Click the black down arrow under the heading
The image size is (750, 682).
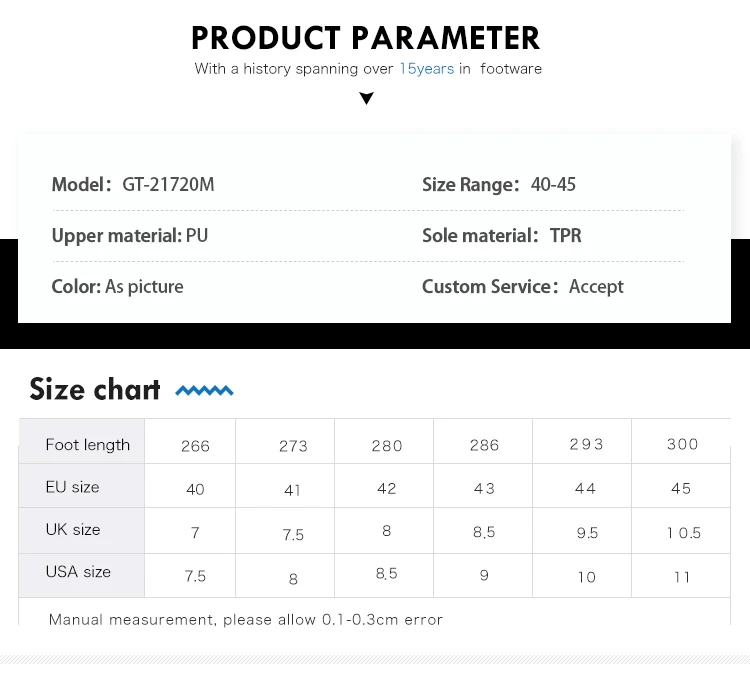coord(366,98)
